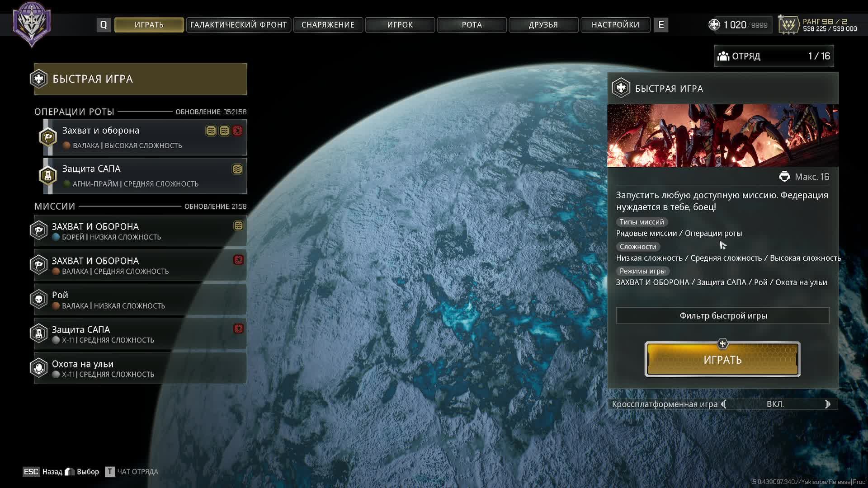
Task: Open Фильтр быстрой игры
Action: 722,315
